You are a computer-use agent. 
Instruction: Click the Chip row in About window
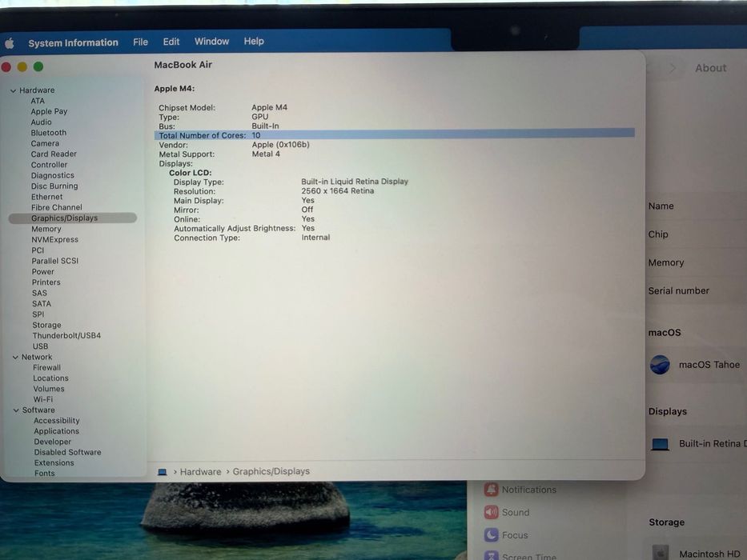[697, 234]
